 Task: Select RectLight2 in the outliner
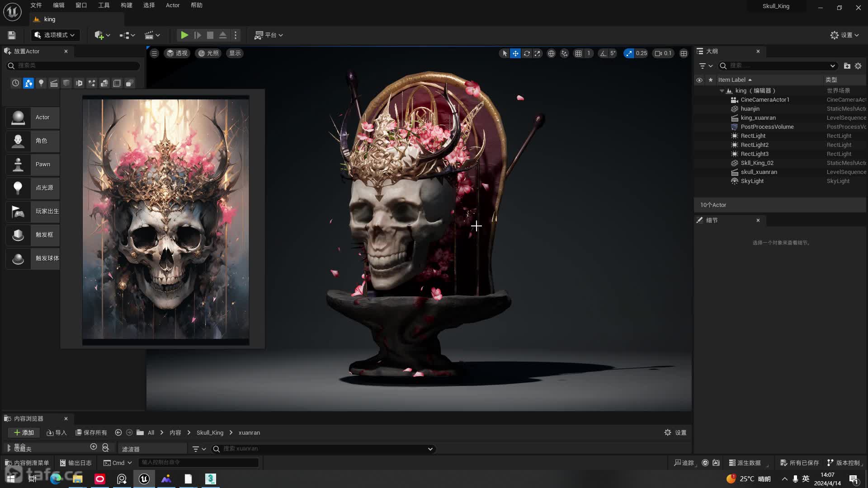[755, 145]
